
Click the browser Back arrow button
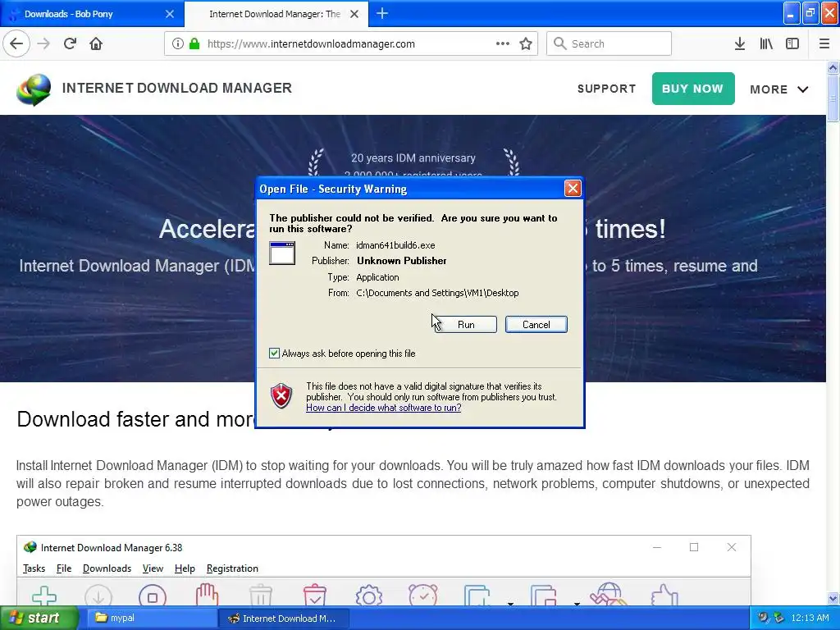pyautogui.click(x=16, y=44)
